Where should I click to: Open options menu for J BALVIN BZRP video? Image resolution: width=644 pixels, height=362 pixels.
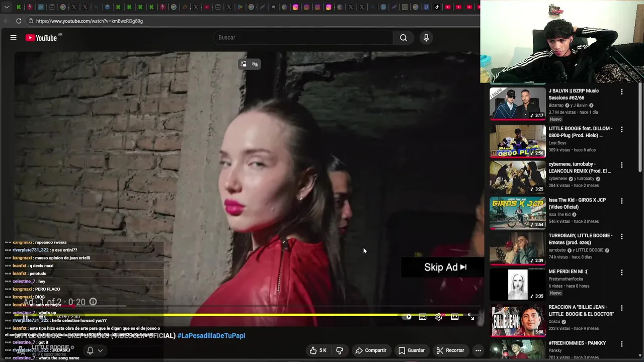(x=622, y=92)
